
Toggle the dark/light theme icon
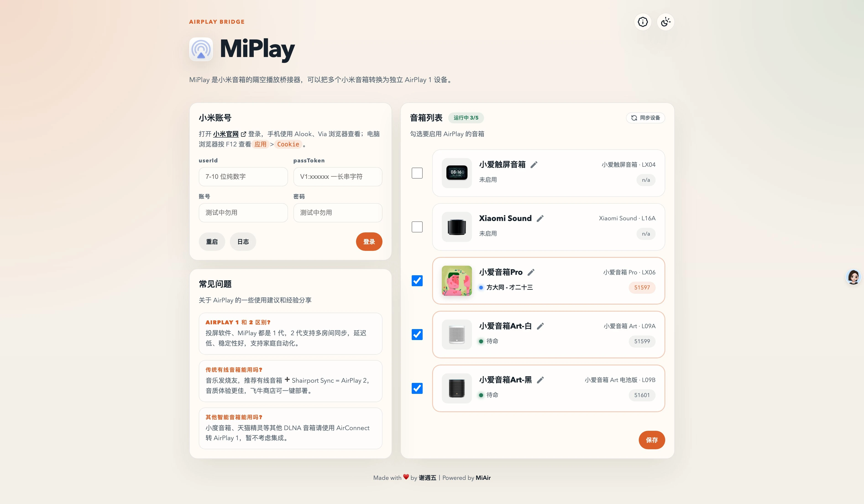(665, 22)
